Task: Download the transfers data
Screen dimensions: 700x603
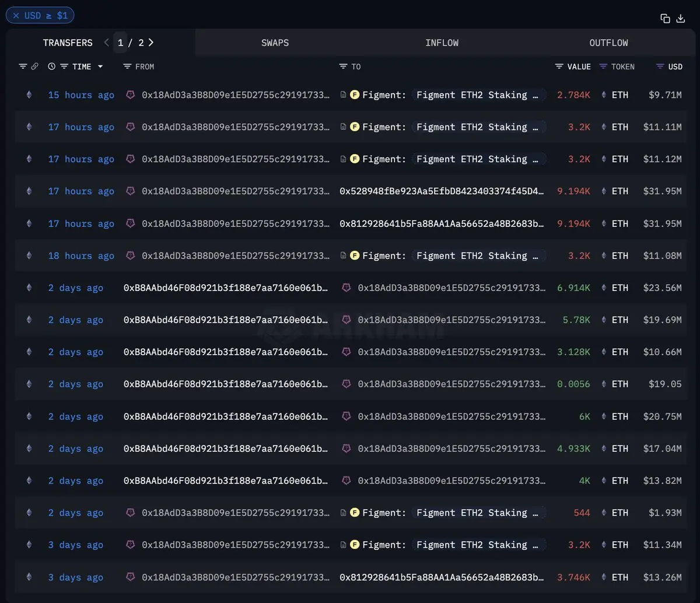Action: (x=680, y=19)
